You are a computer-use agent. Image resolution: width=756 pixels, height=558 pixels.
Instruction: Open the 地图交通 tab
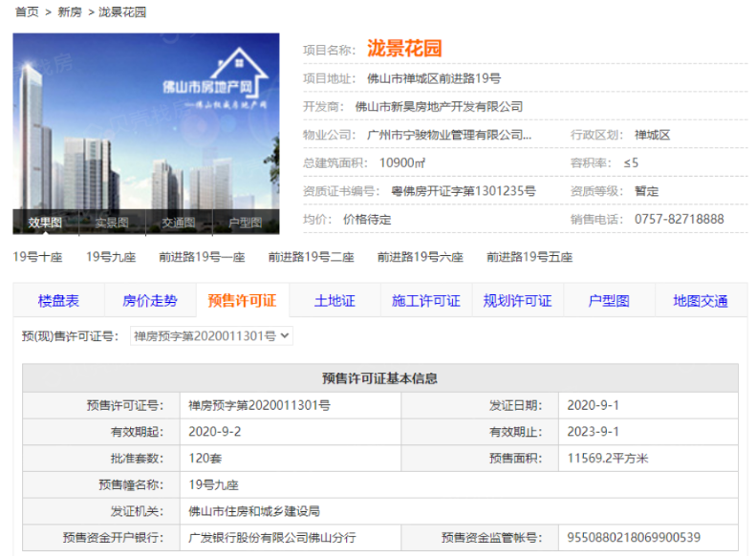pos(701,301)
